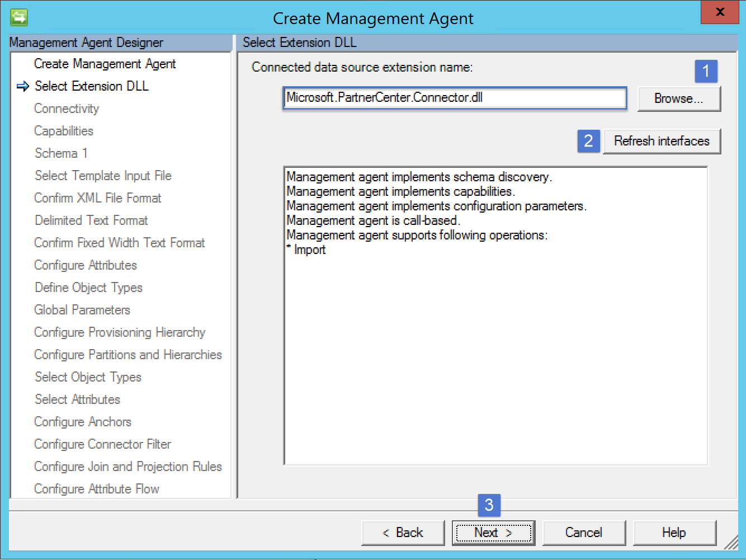Click 'Management agent implements capabilities.' line
The width and height of the screenshot is (746, 560).
point(400,191)
